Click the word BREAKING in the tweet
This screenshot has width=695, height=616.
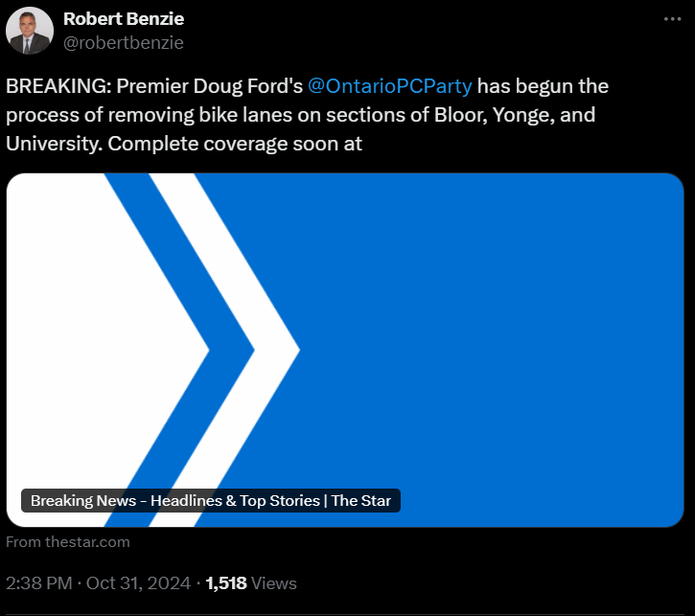58,86
